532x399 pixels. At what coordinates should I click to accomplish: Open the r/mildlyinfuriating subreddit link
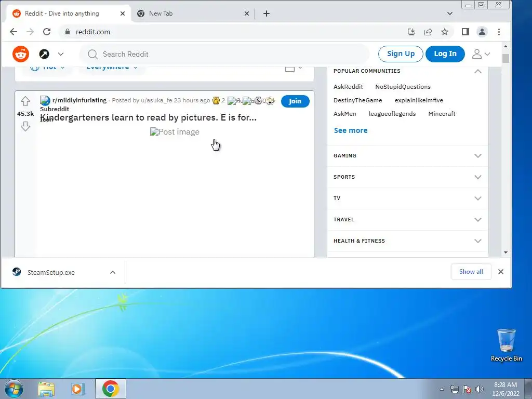tap(79, 100)
